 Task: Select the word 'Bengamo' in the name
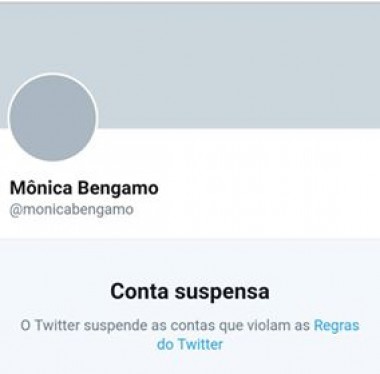(118, 189)
